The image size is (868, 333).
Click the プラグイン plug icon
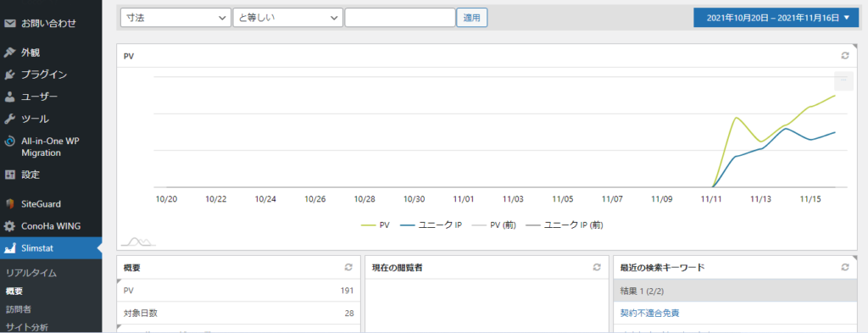pos(9,75)
